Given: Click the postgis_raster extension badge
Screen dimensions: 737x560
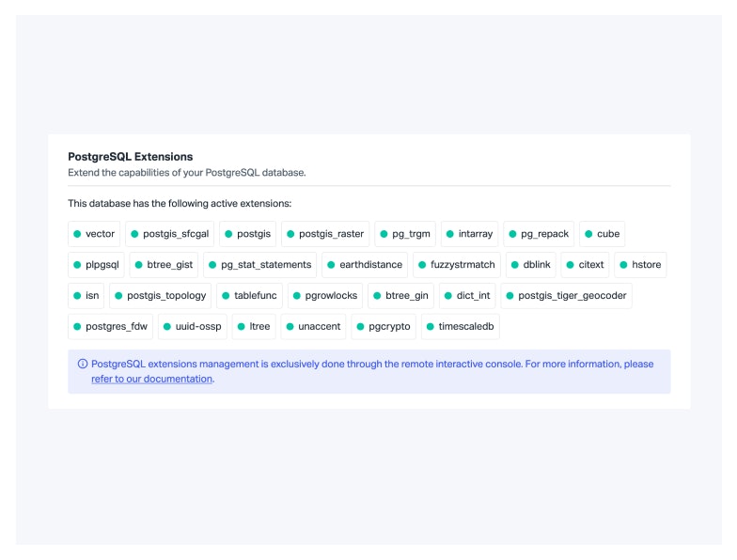Looking at the screenshot, I should click(325, 234).
